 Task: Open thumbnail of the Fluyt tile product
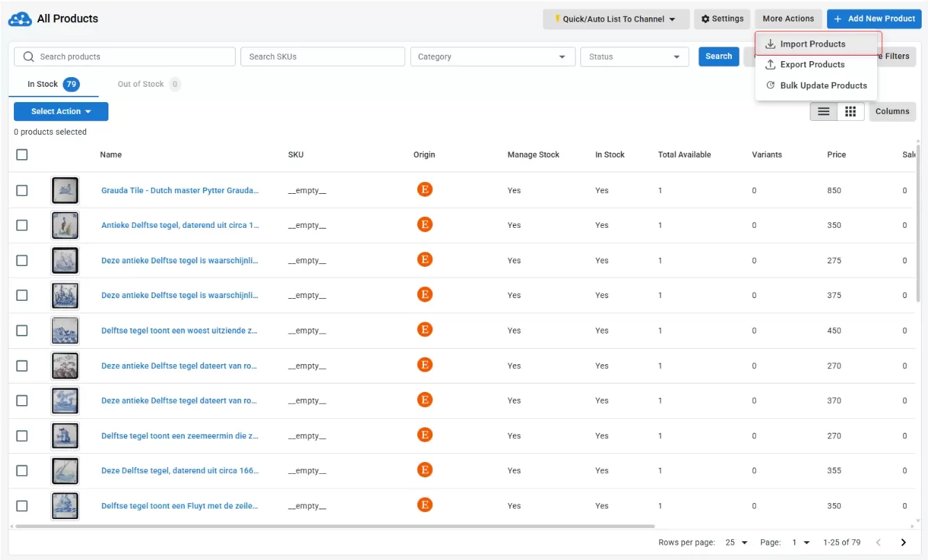pyautogui.click(x=65, y=506)
